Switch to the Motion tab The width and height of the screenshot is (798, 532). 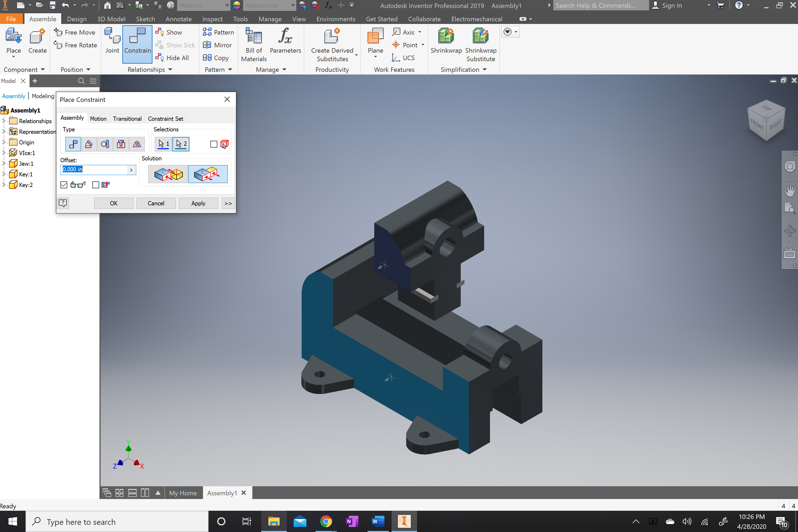[x=98, y=118]
